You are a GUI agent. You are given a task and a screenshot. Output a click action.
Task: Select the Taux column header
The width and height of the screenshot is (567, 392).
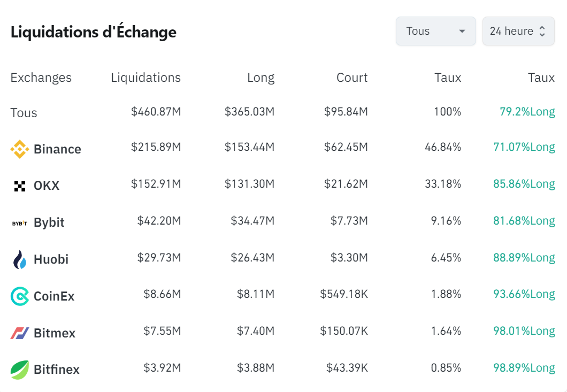448,78
